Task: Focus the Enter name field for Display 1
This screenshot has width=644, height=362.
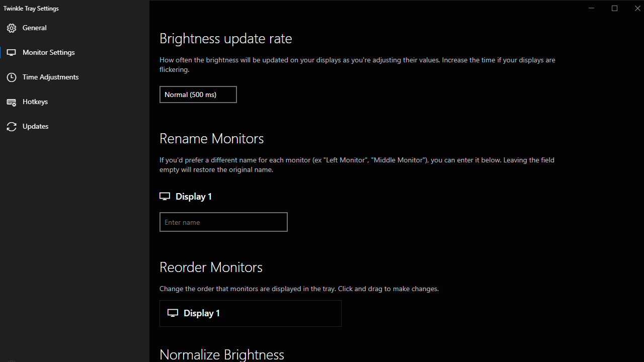Action: tap(223, 222)
